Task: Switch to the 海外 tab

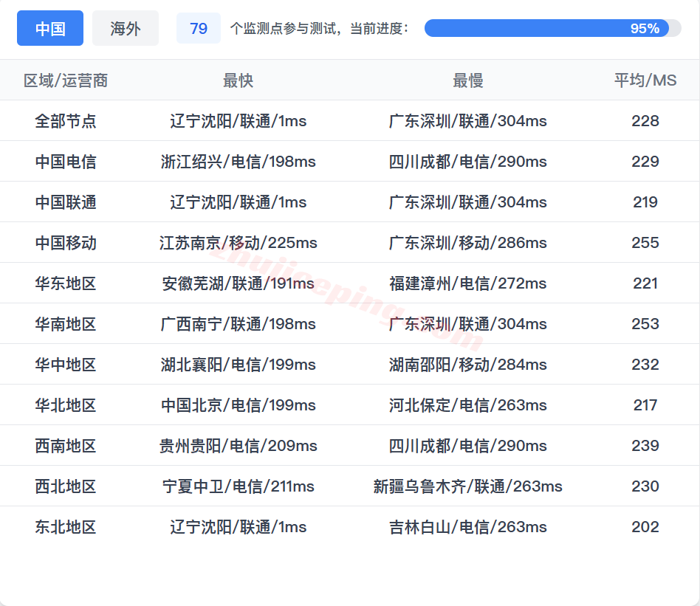Action: pos(126,28)
